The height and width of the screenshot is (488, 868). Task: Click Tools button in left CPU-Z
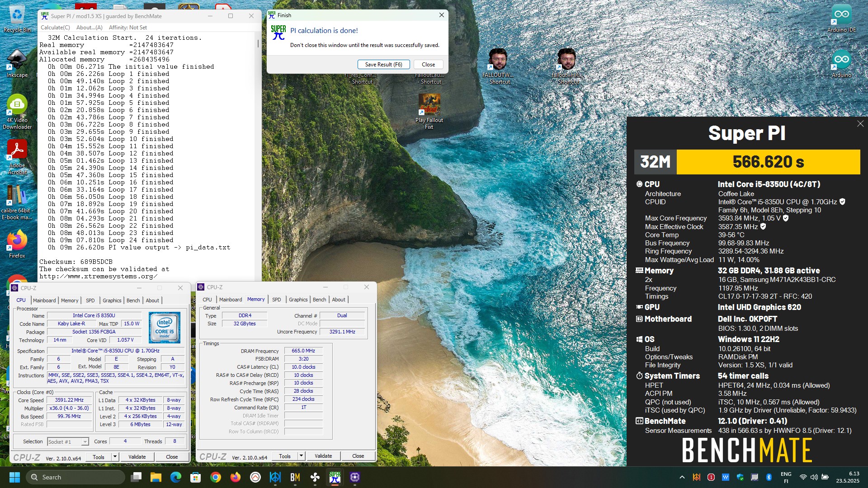(99, 457)
